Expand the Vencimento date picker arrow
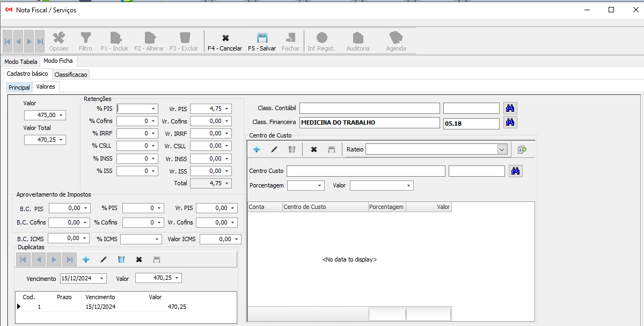Viewport: 644px width, 326px height. pos(102,278)
